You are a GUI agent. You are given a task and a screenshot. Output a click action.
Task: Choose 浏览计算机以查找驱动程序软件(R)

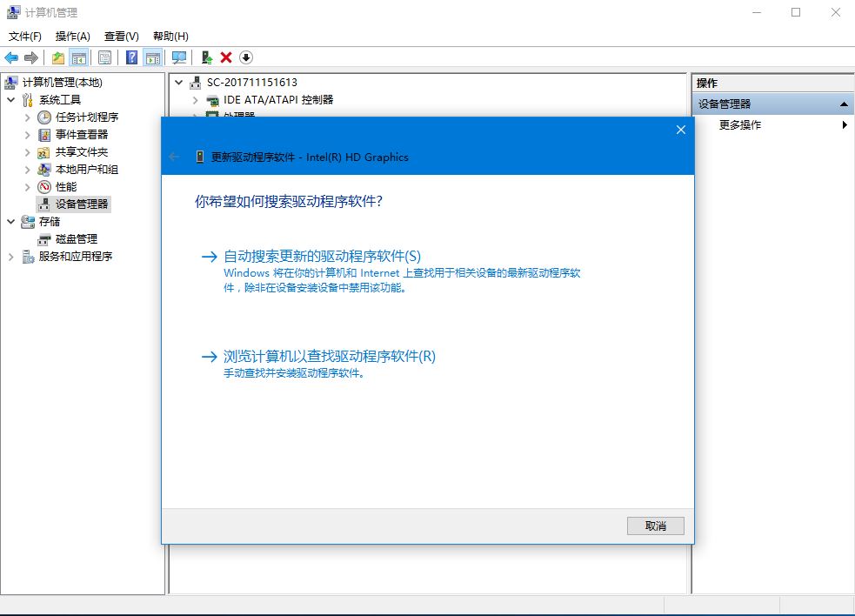coord(330,356)
